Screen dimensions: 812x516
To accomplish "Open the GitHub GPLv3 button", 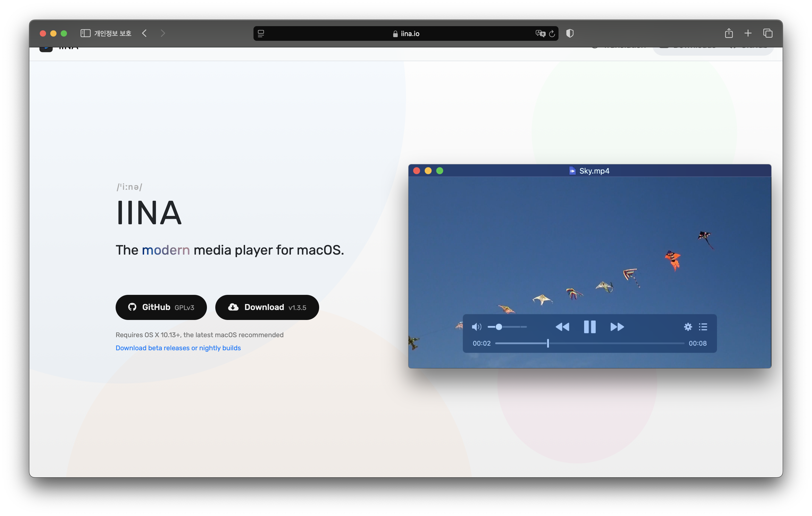I will point(161,307).
